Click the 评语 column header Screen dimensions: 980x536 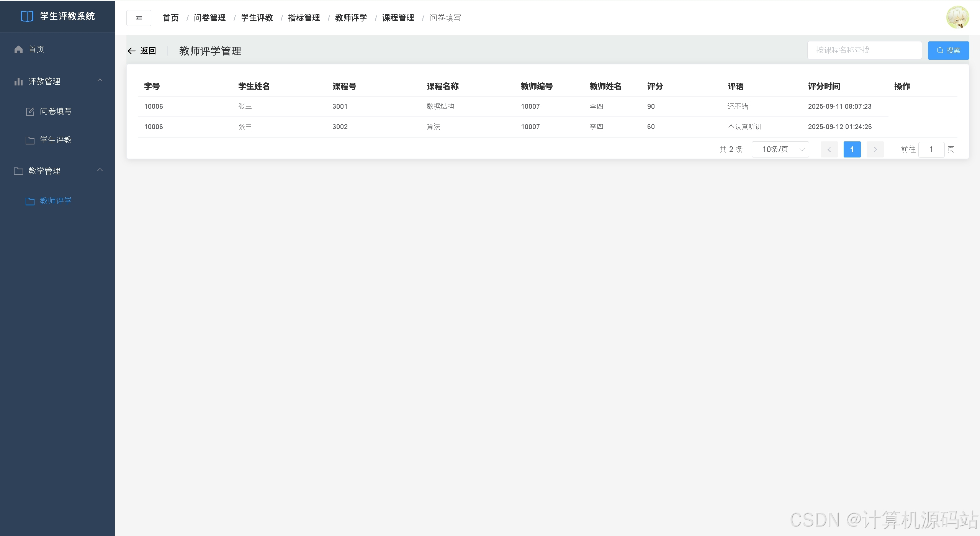pyautogui.click(x=736, y=87)
